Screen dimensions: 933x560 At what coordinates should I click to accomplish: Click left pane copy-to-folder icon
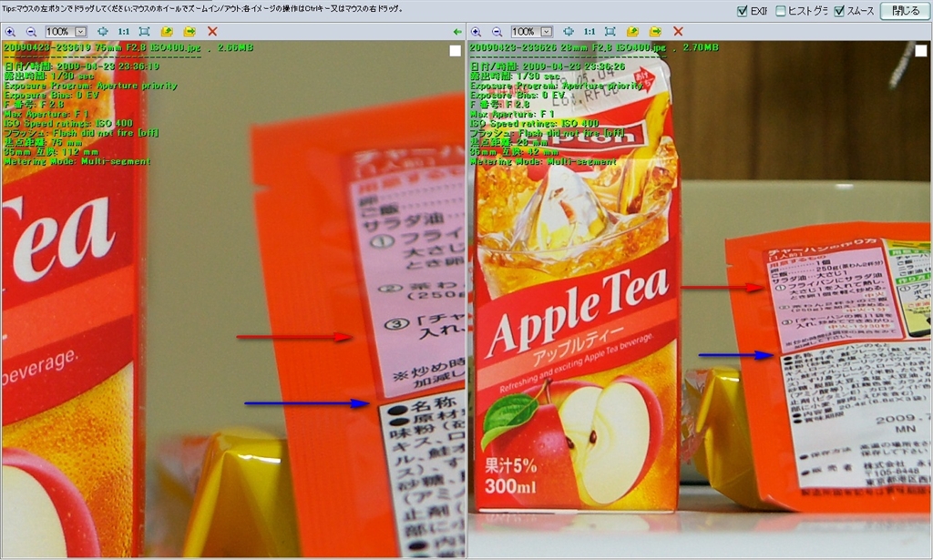(167, 32)
